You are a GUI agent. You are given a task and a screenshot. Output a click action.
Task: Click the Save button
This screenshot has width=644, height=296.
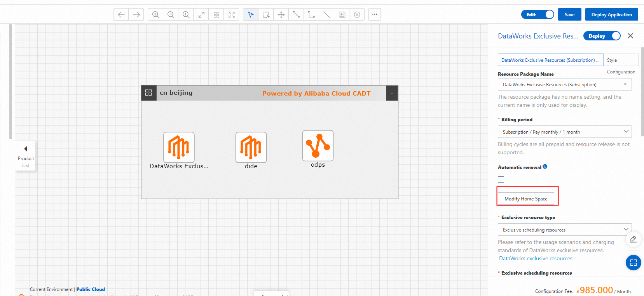pyautogui.click(x=569, y=14)
